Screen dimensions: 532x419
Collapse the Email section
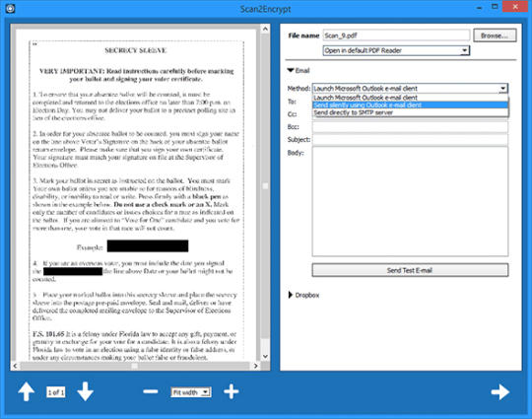[290, 70]
